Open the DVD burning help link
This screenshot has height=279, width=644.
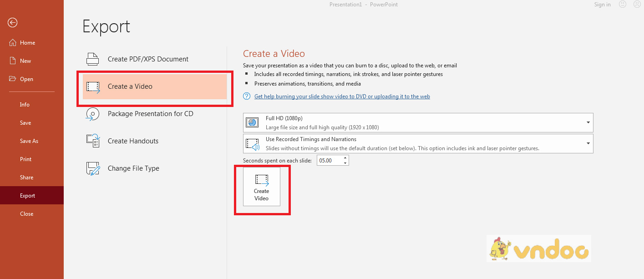[342, 96]
